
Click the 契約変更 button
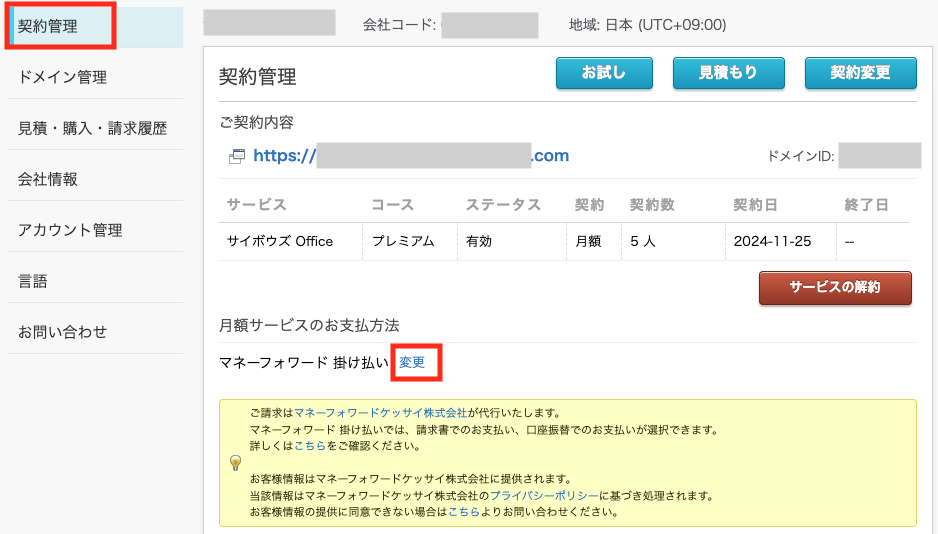click(x=860, y=73)
